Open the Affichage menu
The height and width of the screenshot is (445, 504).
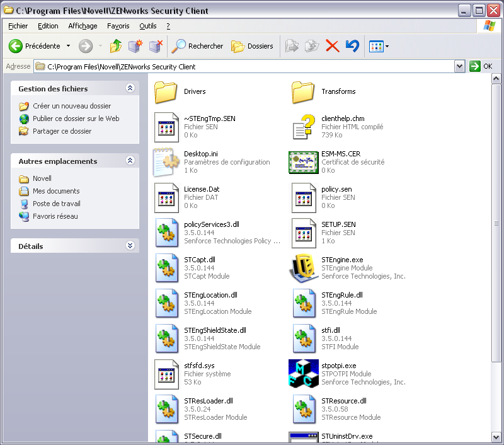coord(83,26)
